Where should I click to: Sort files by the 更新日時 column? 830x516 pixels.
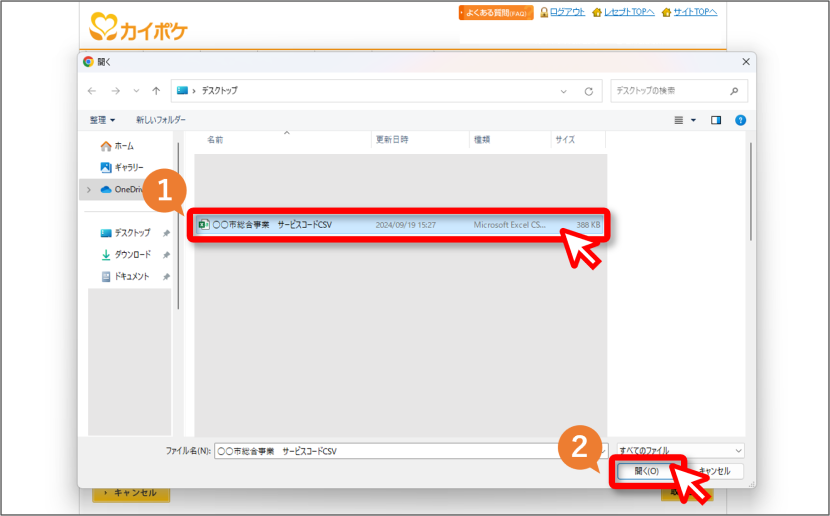(x=392, y=140)
